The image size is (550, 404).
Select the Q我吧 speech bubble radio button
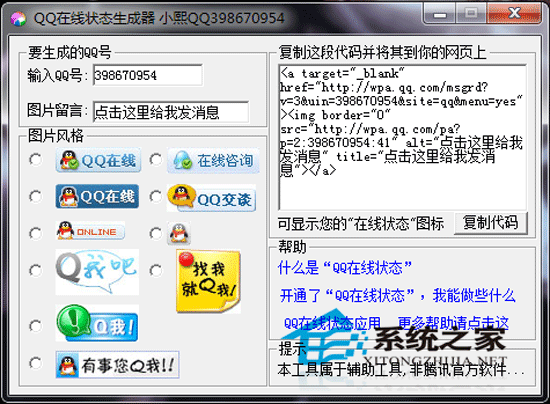(35, 271)
